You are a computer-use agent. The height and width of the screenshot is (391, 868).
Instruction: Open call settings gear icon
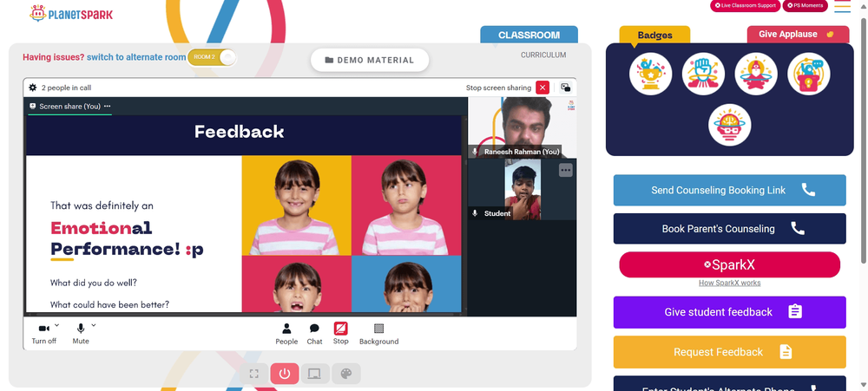(33, 88)
